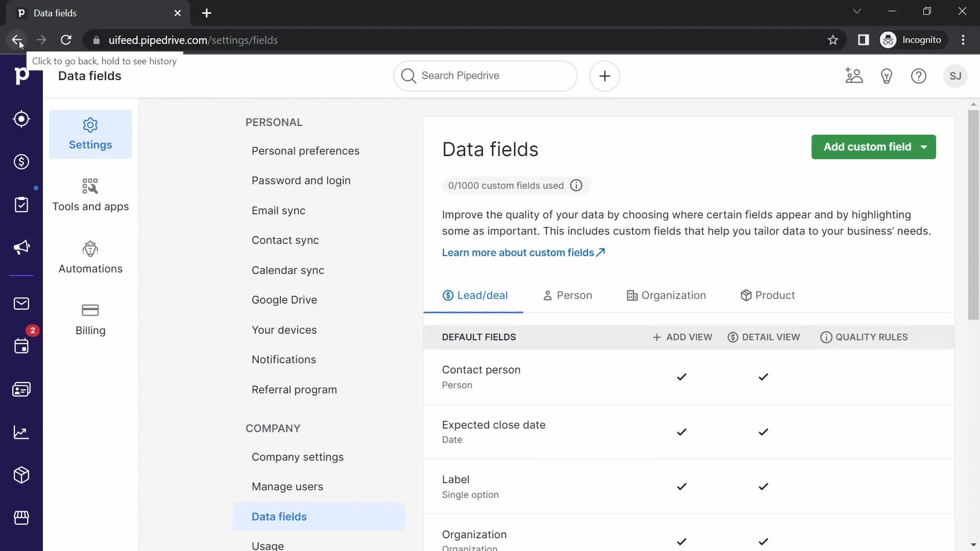Image resolution: width=980 pixels, height=551 pixels.
Task: Click the Pipedrive home icon
Action: tap(20, 76)
